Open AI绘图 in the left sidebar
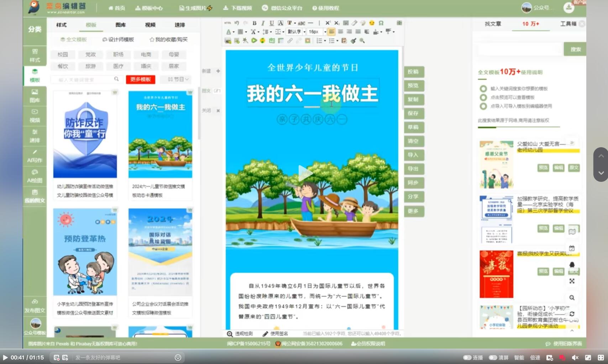The image size is (608, 364). tap(35, 176)
